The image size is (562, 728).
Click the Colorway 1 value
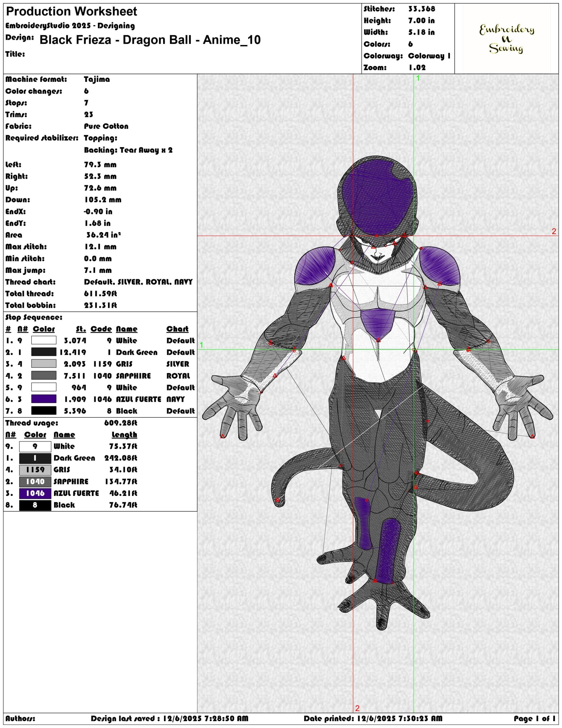click(x=429, y=56)
